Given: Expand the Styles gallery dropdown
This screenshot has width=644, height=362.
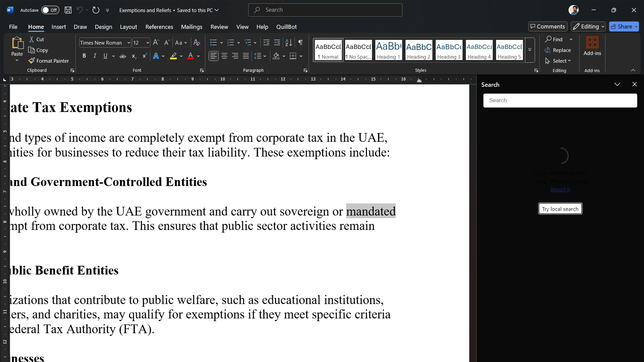Looking at the screenshot, I should click(530, 50).
